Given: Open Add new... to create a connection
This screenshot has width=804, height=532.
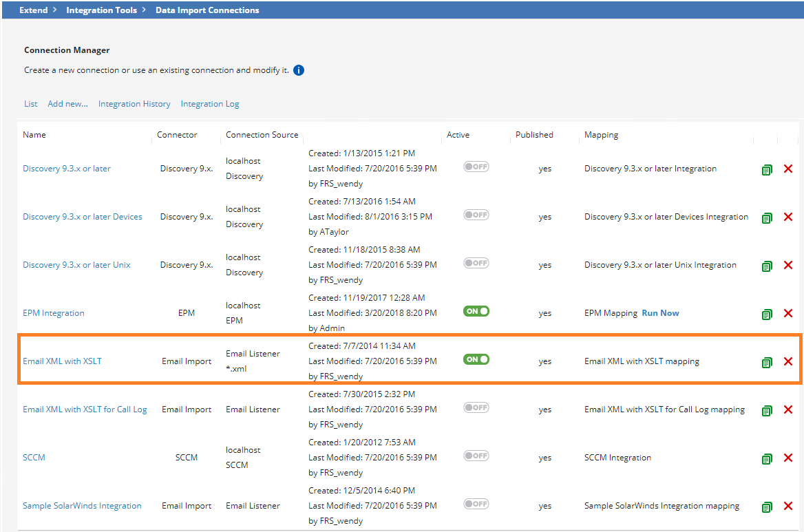Looking at the screenshot, I should [67, 103].
